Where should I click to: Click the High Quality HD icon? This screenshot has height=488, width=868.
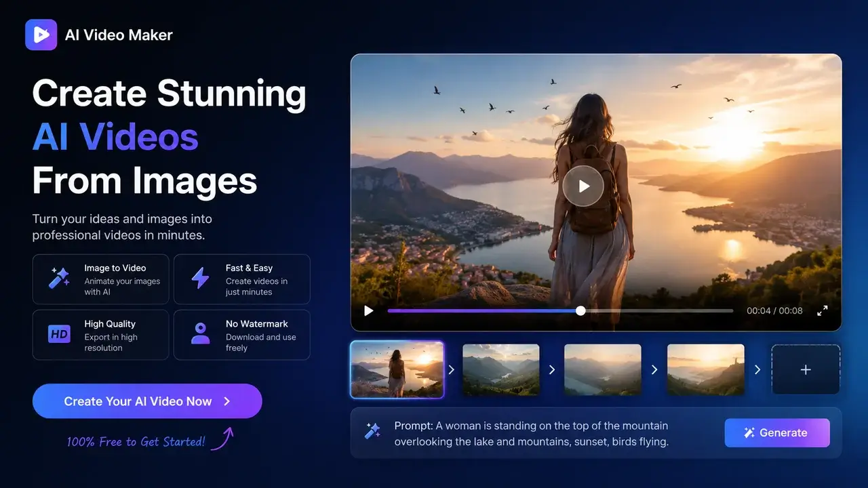click(59, 334)
